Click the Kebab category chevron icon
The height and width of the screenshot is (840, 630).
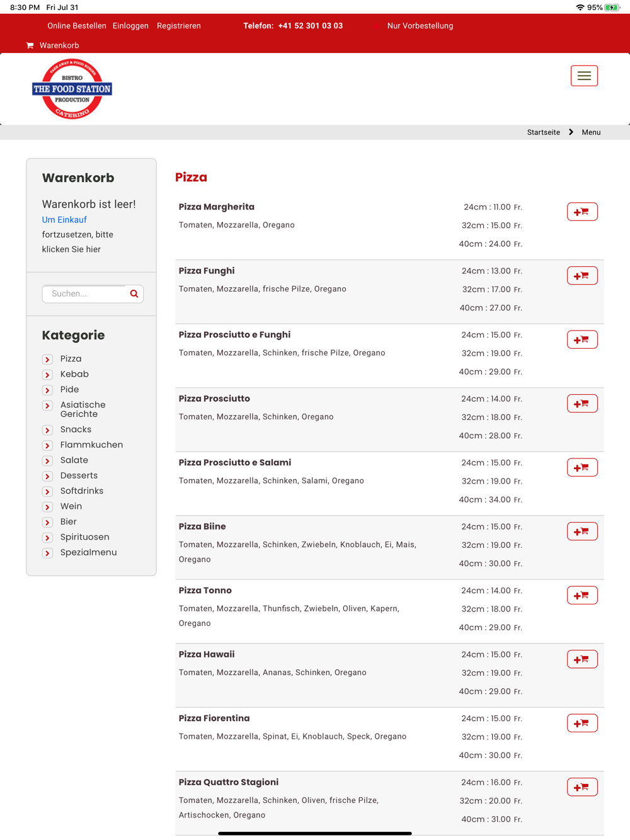(47, 375)
